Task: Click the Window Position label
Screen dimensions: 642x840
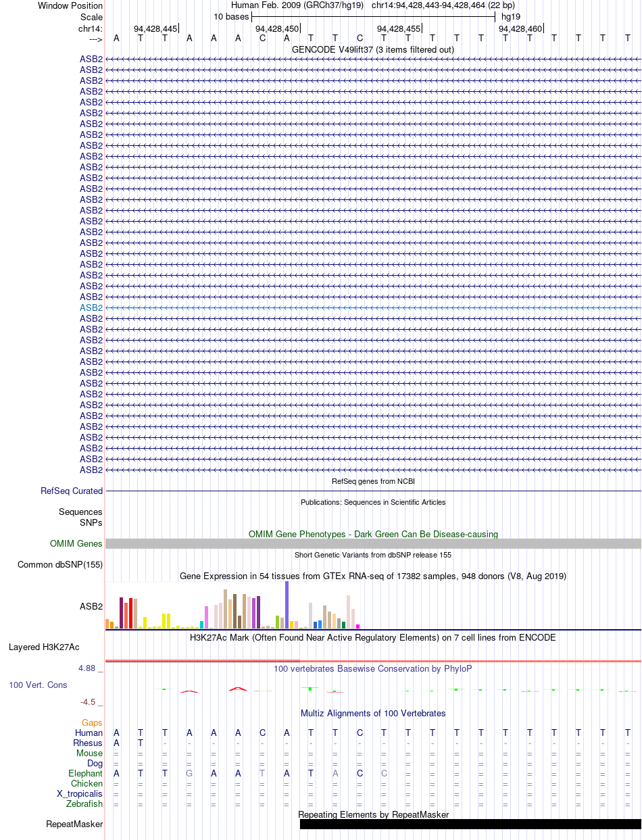Action: (x=70, y=5)
